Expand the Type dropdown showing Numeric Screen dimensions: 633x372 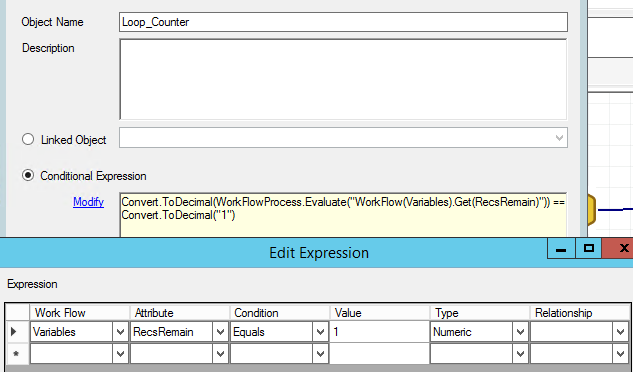tap(521, 332)
